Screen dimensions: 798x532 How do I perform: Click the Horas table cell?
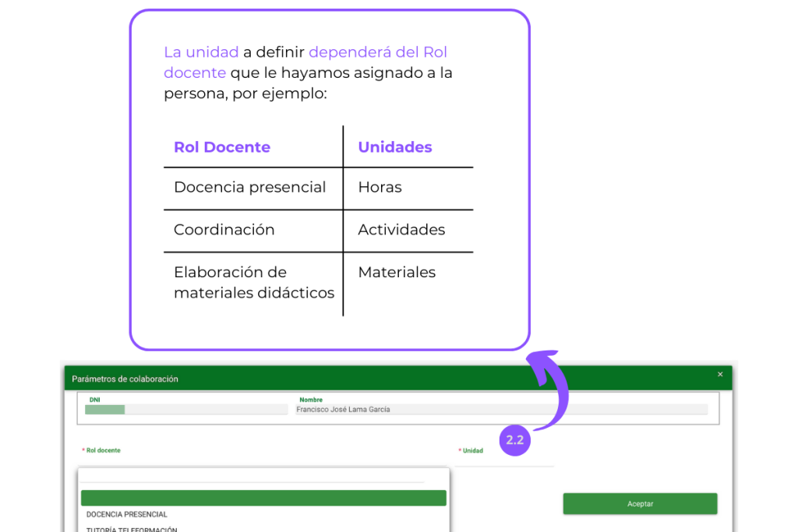380,187
